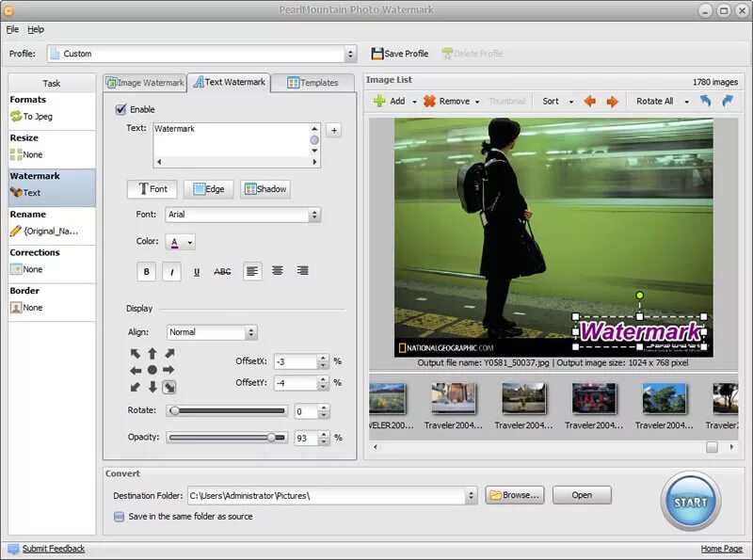Click inside the Watermark text box
The width and height of the screenshot is (753, 560).
click(x=232, y=140)
